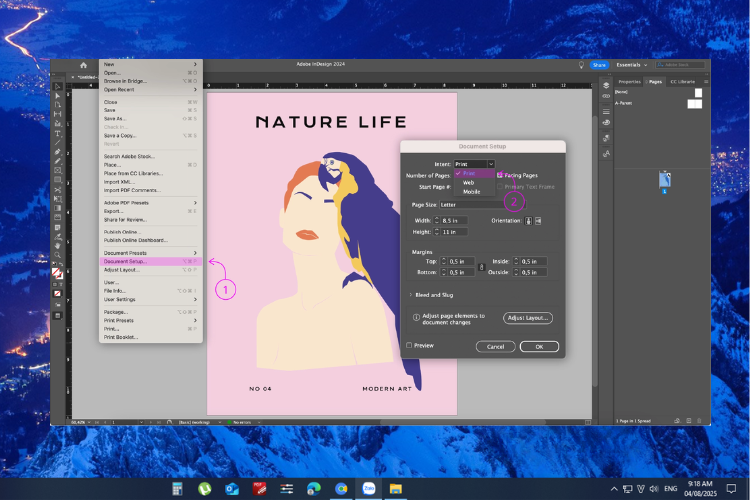Choose Web from the Intent list

[468, 183]
